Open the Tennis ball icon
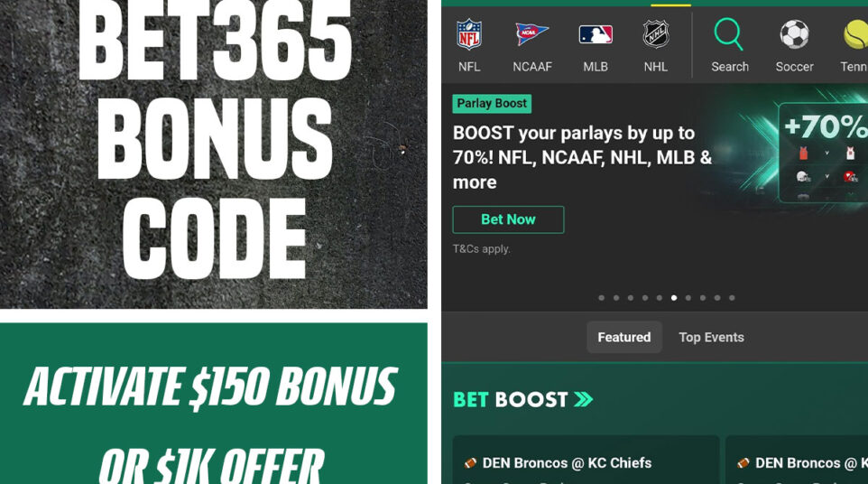 tap(856, 34)
